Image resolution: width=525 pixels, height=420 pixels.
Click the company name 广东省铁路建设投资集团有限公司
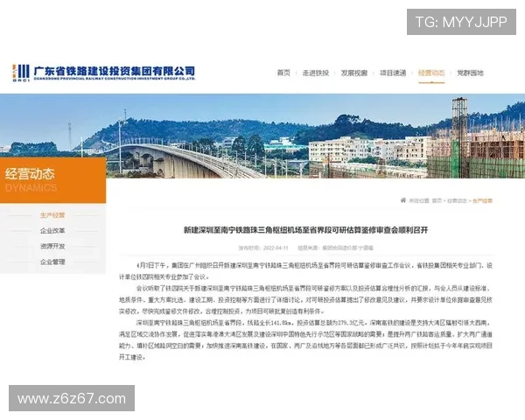(114, 71)
